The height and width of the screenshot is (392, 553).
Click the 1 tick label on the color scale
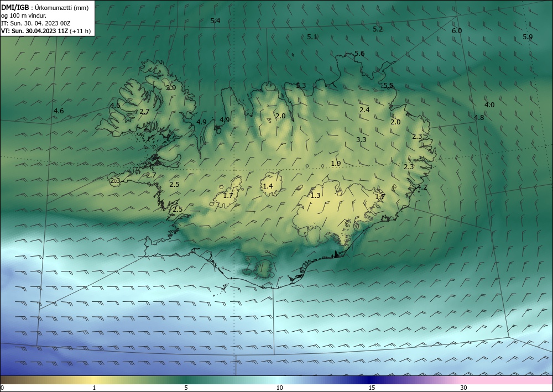pos(94,388)
